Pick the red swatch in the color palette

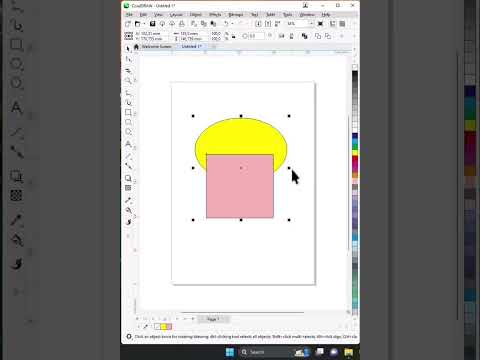coord(355,159)
